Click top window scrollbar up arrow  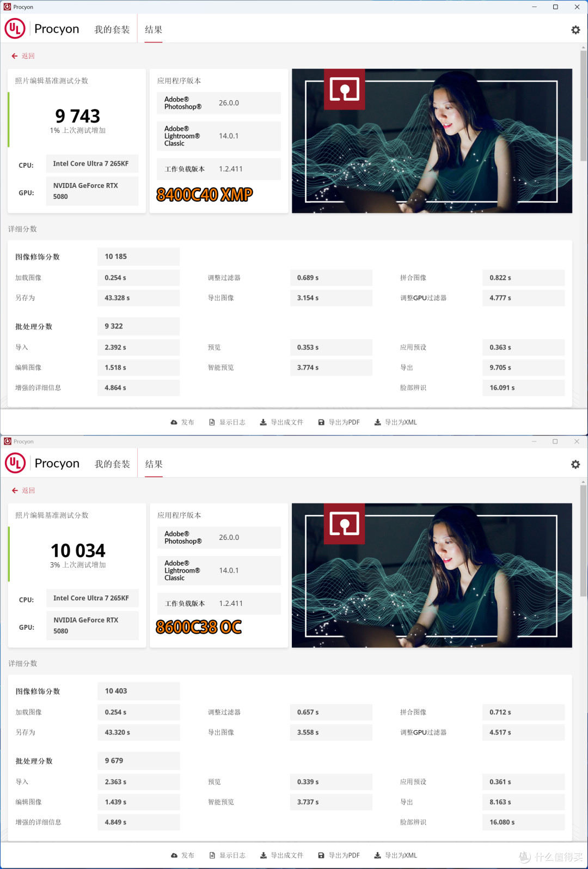[583, 47]
